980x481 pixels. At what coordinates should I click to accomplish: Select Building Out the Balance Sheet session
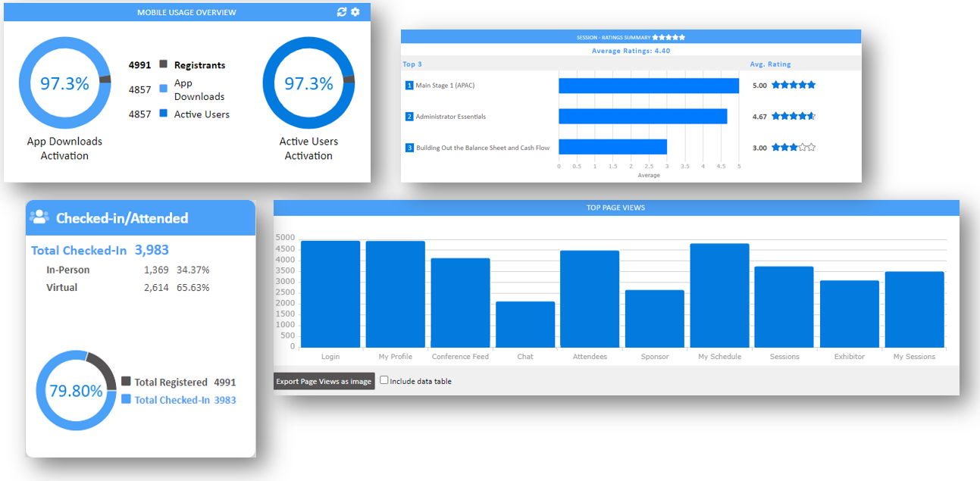(x=482, y=148)
